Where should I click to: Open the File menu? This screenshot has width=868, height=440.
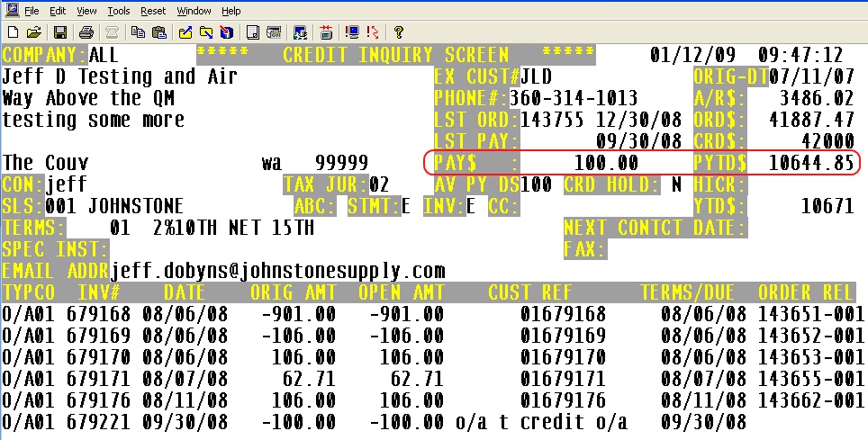pos(31,11)
